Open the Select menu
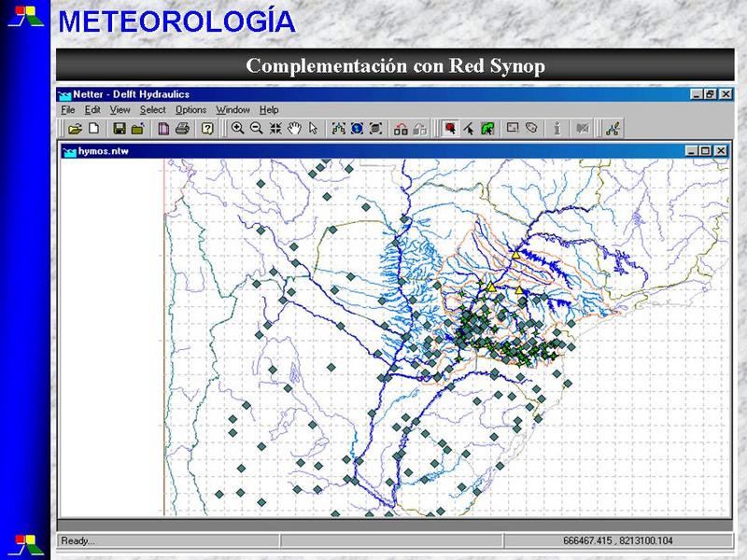The width and height of the screenshot is (747, 560). [152, 109]
